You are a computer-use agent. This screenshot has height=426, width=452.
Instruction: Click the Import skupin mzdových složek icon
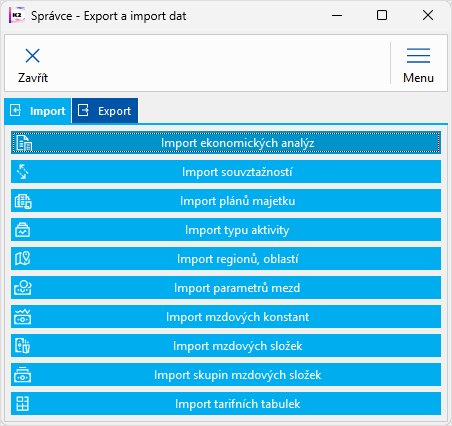(x=23, y=375)
